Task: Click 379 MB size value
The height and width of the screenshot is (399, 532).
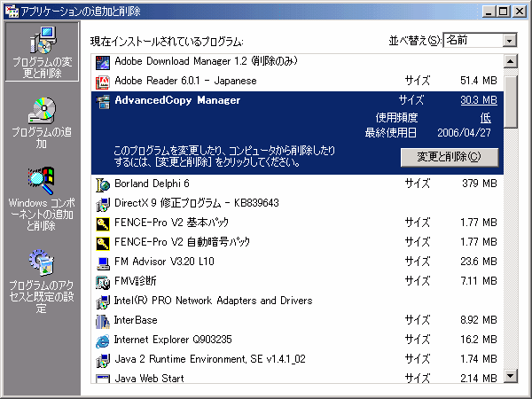Action: point(480,184)
